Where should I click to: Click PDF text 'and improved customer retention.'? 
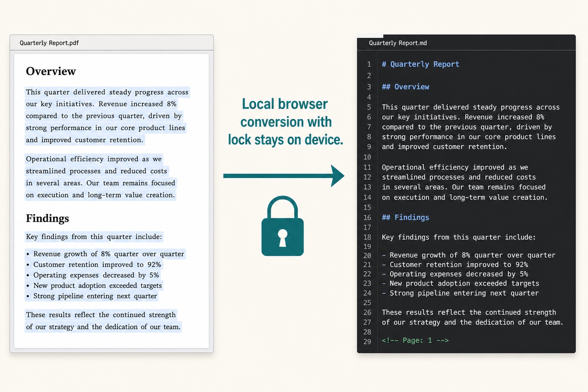(85, 140)
